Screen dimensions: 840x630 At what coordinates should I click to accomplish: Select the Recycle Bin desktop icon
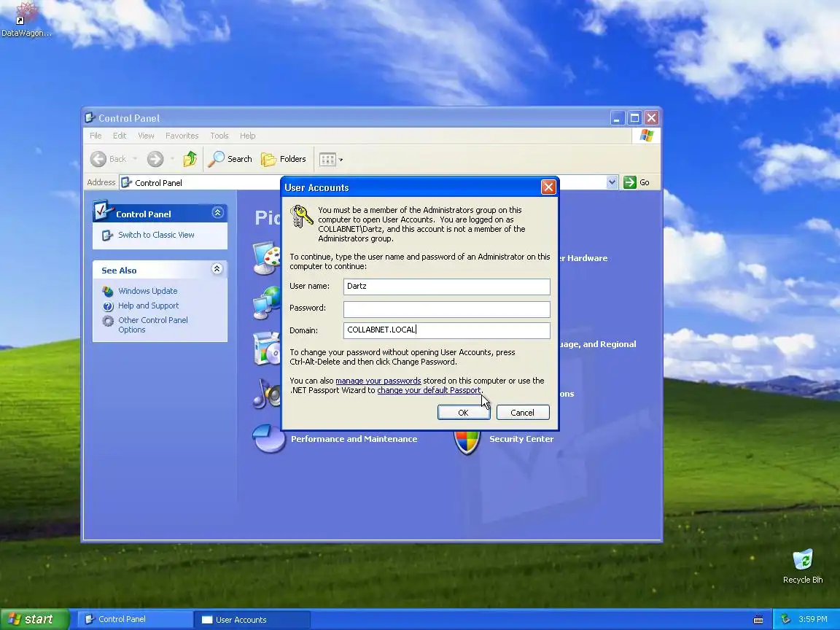click(803, 566)
